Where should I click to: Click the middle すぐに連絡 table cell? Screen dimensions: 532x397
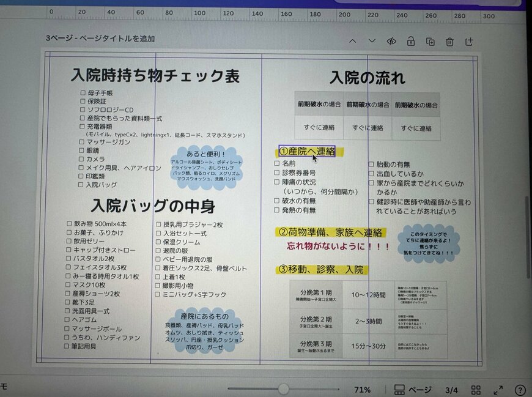click(x=368, y=128)
